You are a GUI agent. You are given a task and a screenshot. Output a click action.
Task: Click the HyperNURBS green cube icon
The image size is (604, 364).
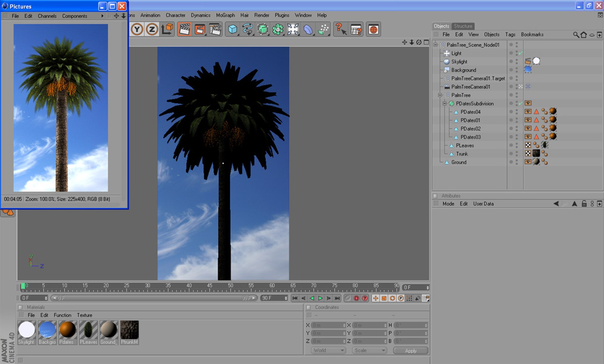(263, 30)
